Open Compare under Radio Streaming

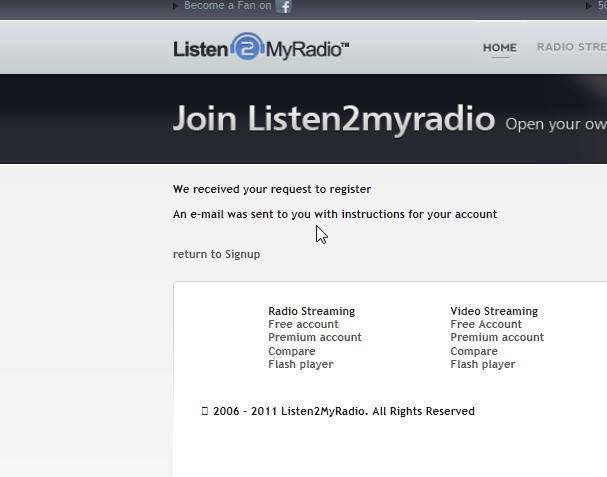(x=291, y=351)
